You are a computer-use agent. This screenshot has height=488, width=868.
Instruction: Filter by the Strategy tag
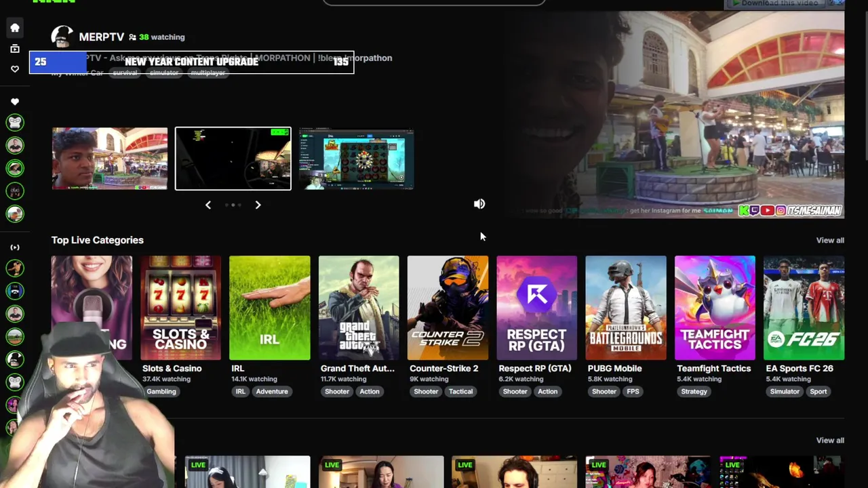click(x=694, y=391)
